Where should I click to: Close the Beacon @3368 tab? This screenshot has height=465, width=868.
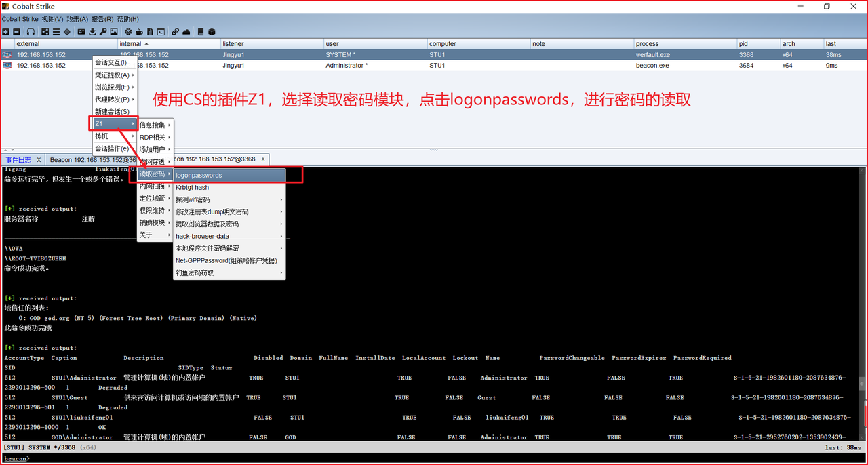[263, 159]
